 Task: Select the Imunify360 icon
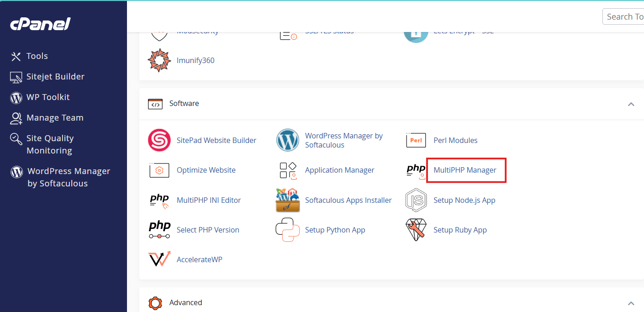pyautogui.click(x=159, y=60)
